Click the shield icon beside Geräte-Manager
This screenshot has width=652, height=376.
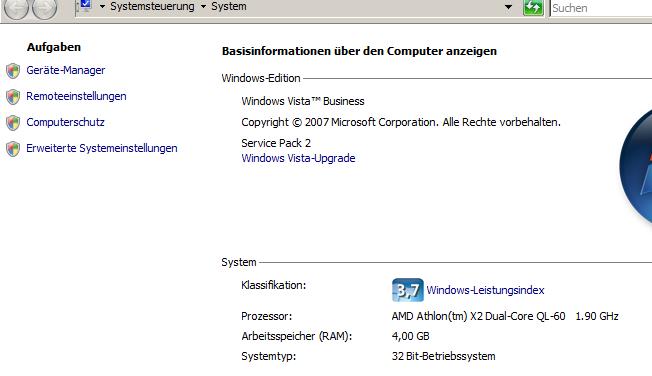pos(13,71)
